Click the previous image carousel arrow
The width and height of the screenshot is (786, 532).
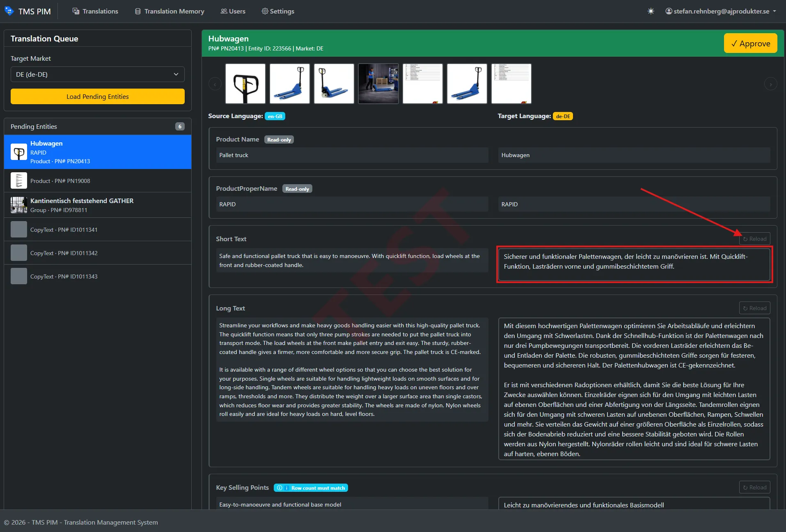(215, 84)
